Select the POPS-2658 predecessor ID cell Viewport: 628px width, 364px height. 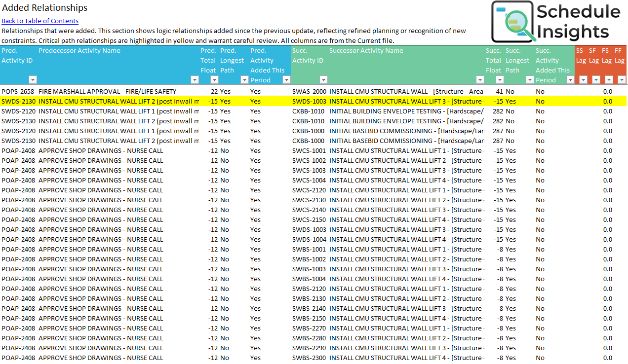18,91
